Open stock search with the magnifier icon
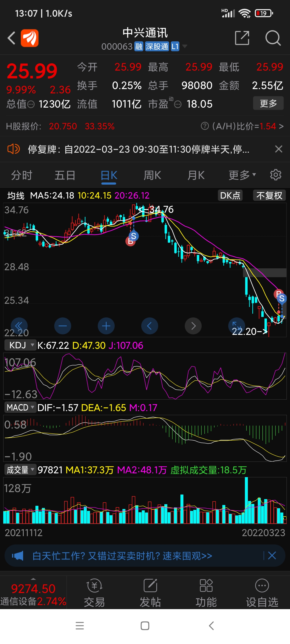Viewport: 290px width, 644px height. click(x=273, y=38)
